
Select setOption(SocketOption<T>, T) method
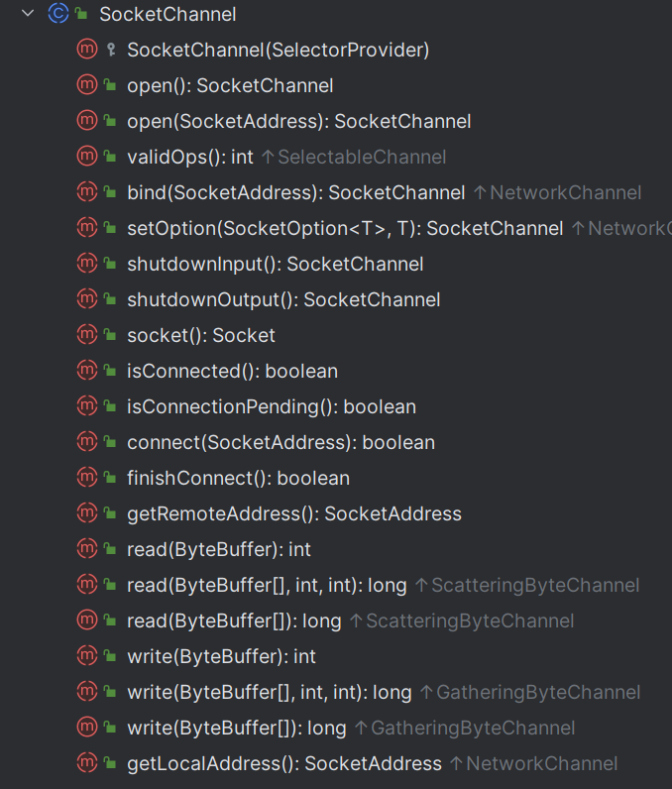tap(345, 228)
